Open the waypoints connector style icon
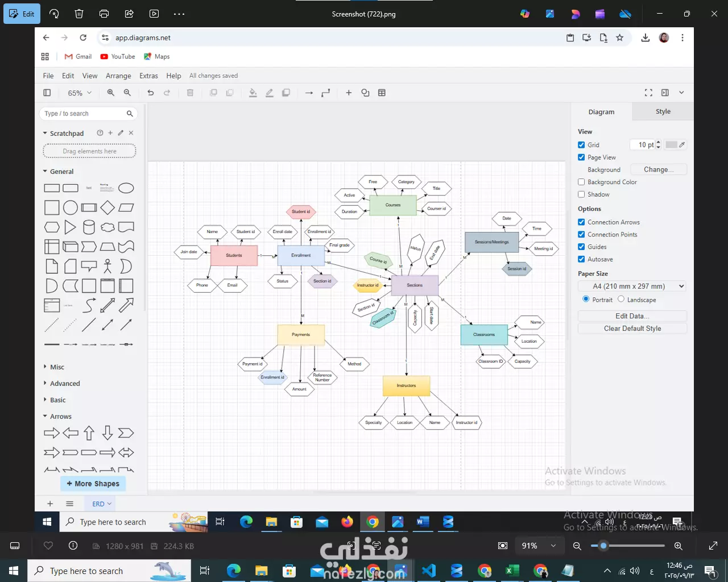The width and height of the screenshot is (728, 582). [325, 93]
